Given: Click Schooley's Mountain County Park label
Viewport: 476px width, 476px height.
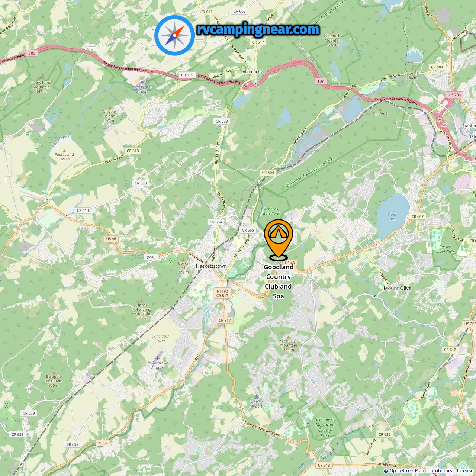Looking at the screenshot, I should coord(325,427).
